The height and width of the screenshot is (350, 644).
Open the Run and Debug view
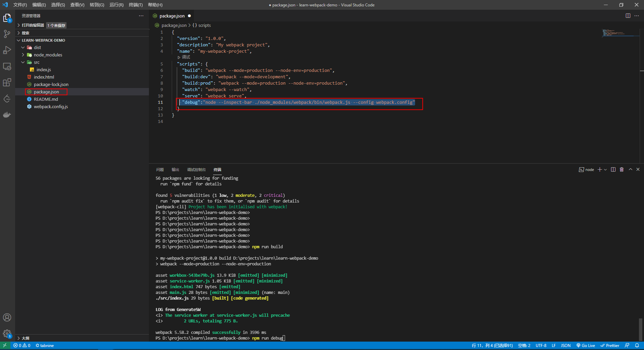[x=7, y=50]
